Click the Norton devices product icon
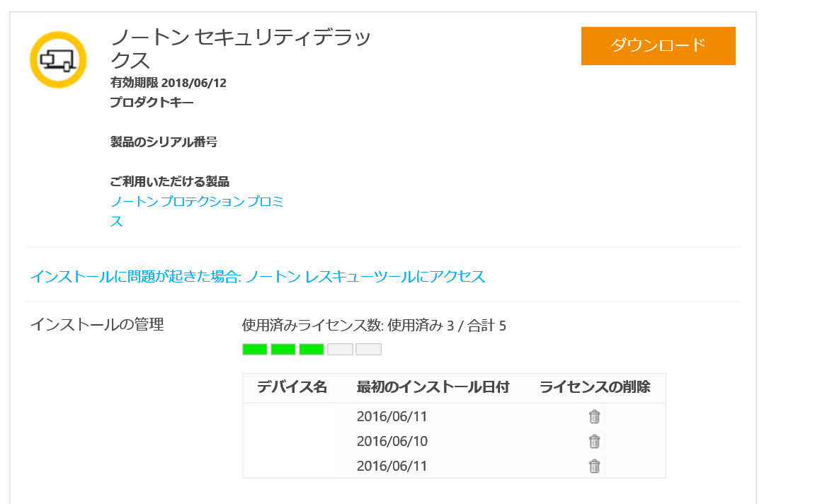Image resolution: width=832 pixels, height=504 pixels. (58, 60)
